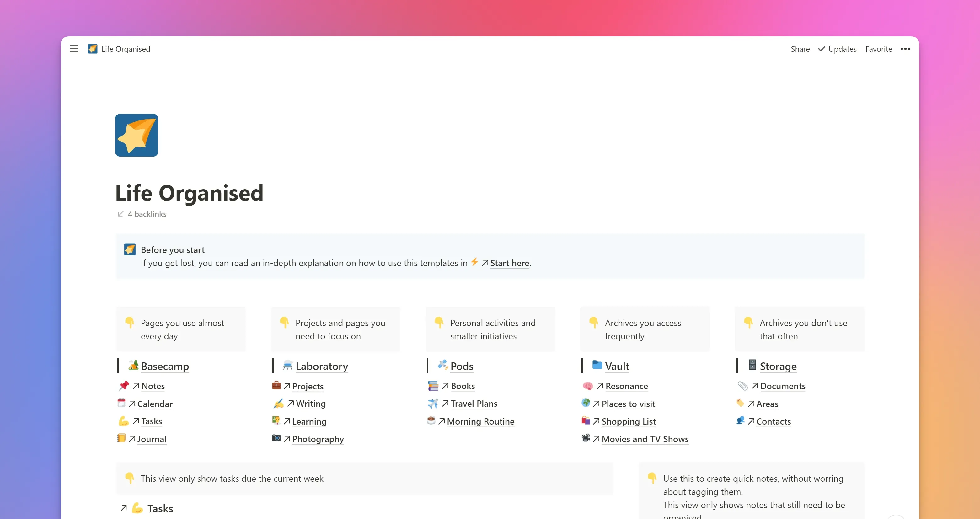Image resolution: width=980 pixels, height=519 pixels.
Task: Go to the Calendar page
Action: tap(155, 404)
